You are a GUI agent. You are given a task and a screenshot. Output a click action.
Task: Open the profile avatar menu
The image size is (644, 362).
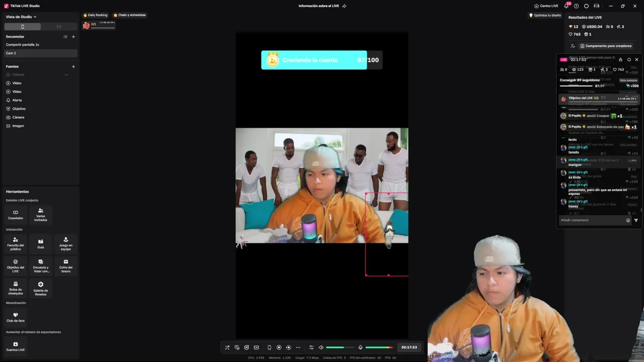coord(597,6)
